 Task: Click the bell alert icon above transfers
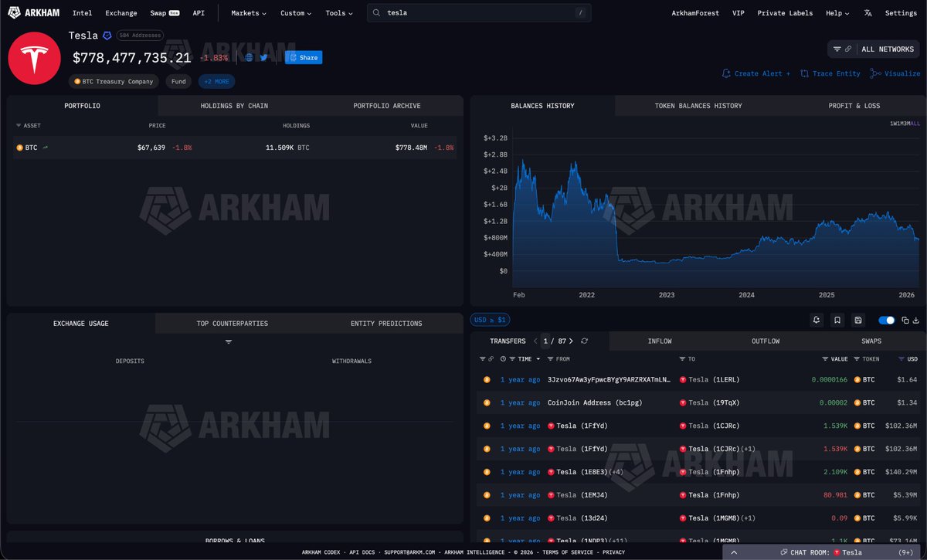pyautogui.click(x=817, y=320)
